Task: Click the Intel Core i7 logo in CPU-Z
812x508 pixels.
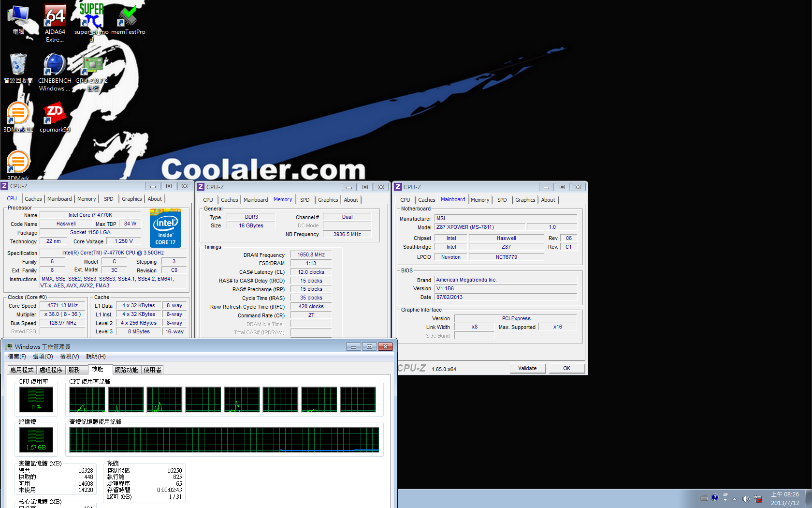Action: point(165,228)
